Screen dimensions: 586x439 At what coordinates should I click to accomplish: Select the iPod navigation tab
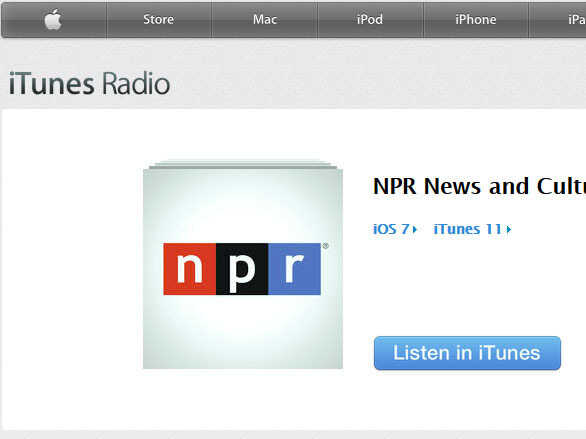pyautogui.click(x=370, y=19)
